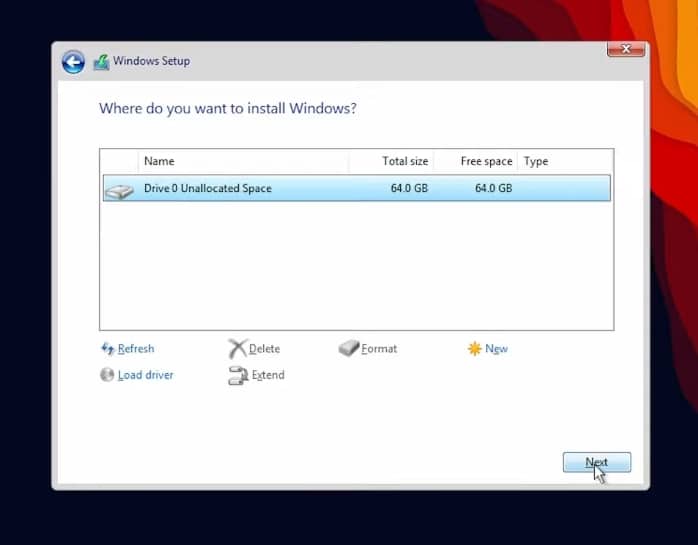The height and width of the screenshot is (545, 698).
Task: Click the New starburst icon
Action: click(475, 348)
